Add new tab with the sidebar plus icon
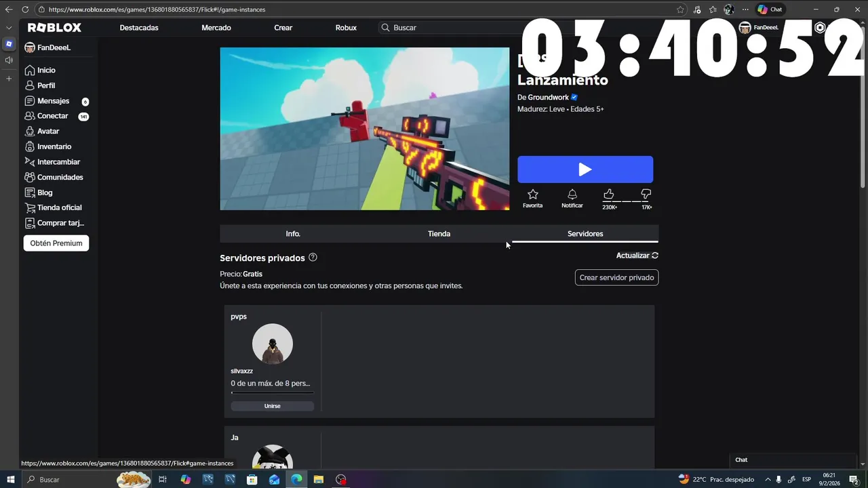This screenshot has width=868, height=488. tap(9, 79)
